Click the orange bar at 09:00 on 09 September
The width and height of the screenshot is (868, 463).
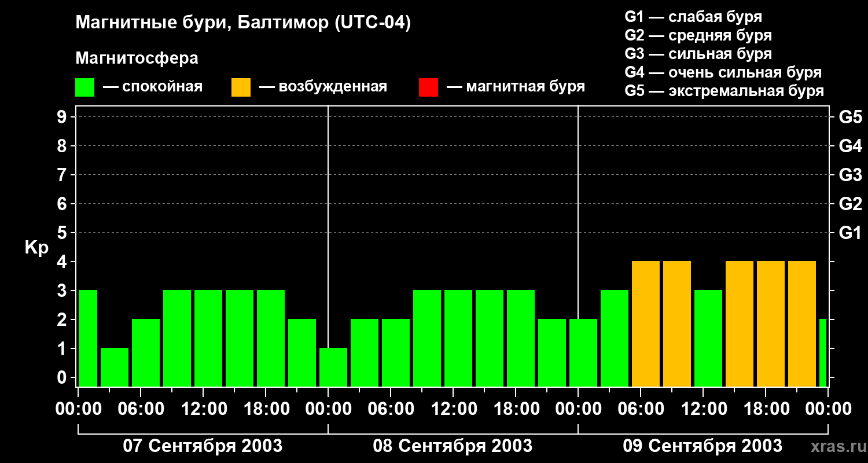[677, 324]
